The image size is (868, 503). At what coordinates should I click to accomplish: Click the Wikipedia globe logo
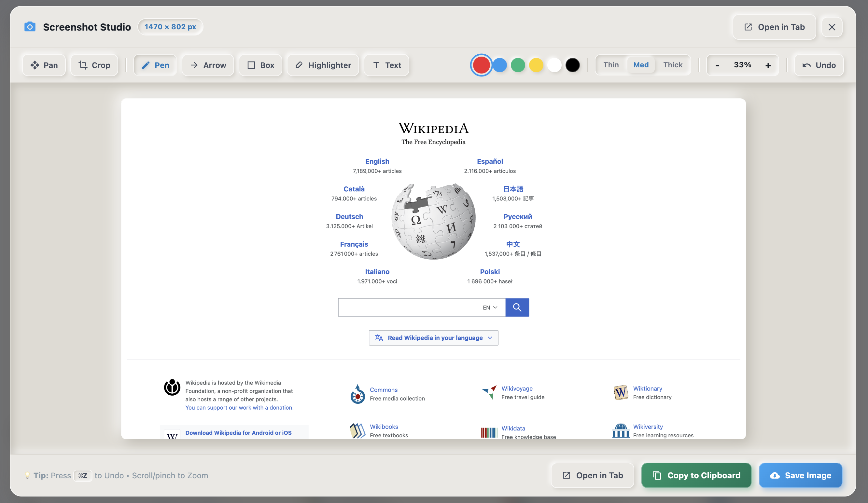coord(434,221)
